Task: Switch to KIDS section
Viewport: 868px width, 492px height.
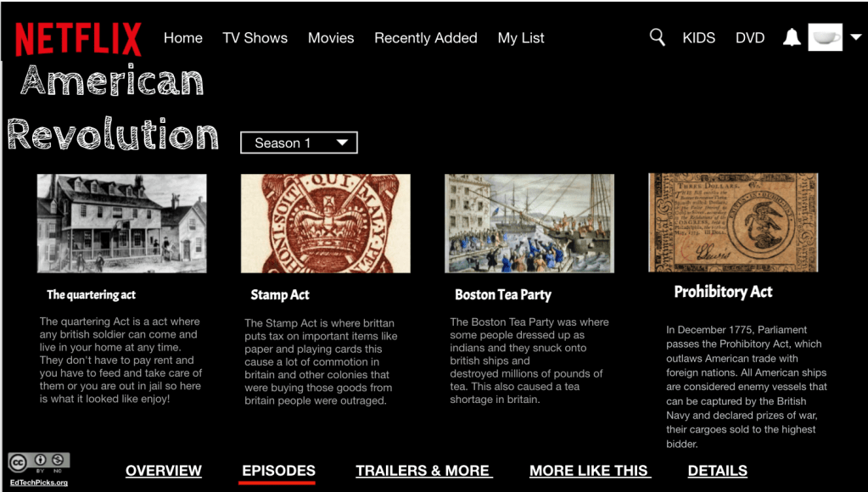Action: (698, 37)
